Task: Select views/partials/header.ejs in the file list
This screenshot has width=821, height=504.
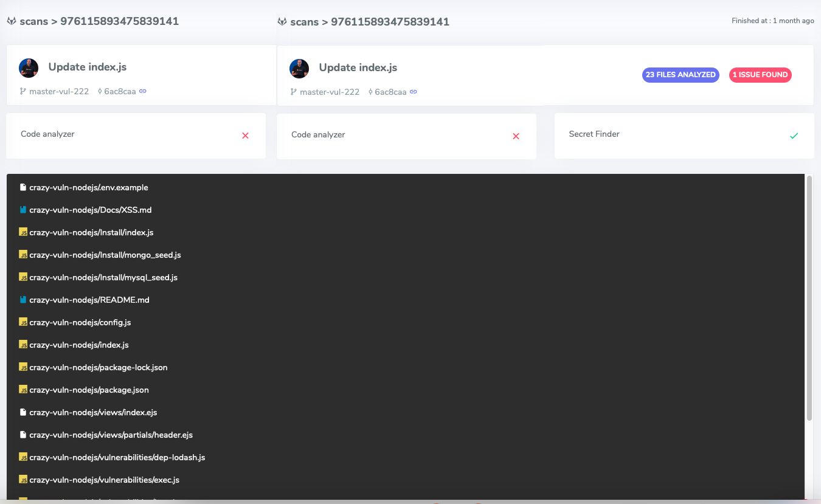Action: point(111,435)
